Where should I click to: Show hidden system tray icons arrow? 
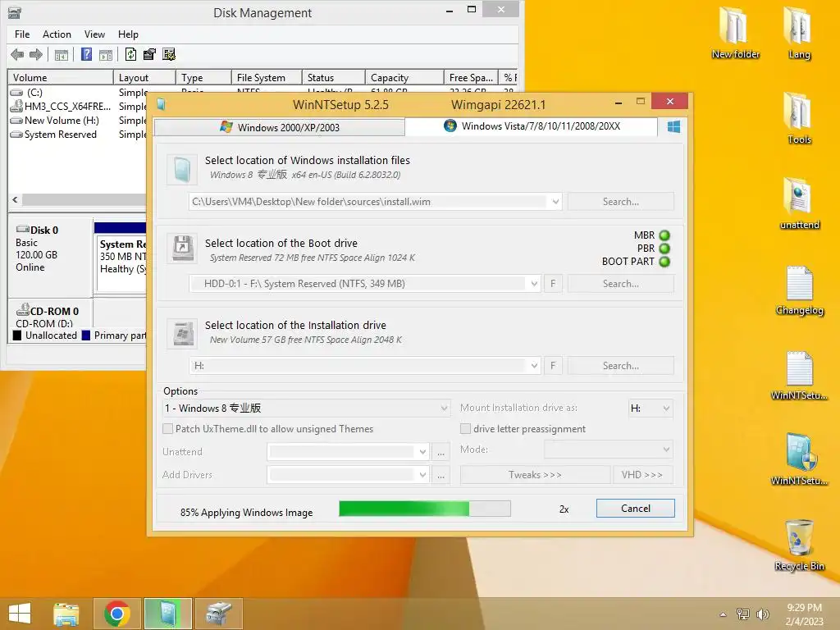tap(723, 614)
